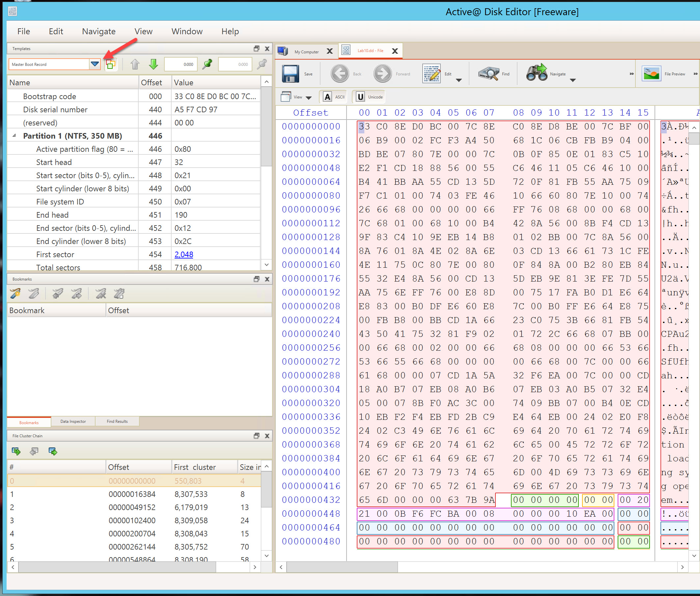The width and height of the screenshot is (700, 596).
Task: Collapse the Partition 1 (NTFS, 350 MB) node
Action: (14, 136)
